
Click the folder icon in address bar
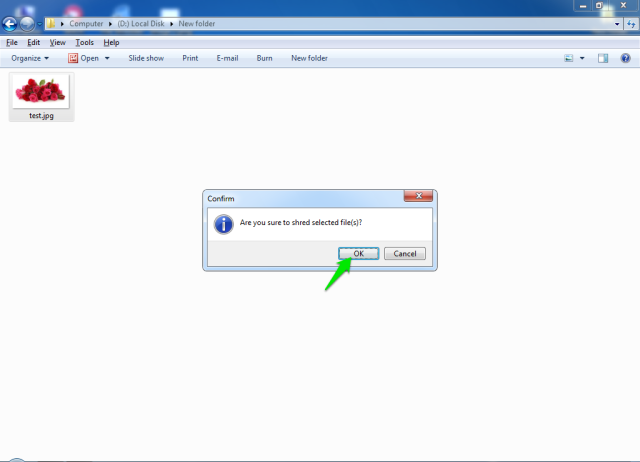(50, 23)
